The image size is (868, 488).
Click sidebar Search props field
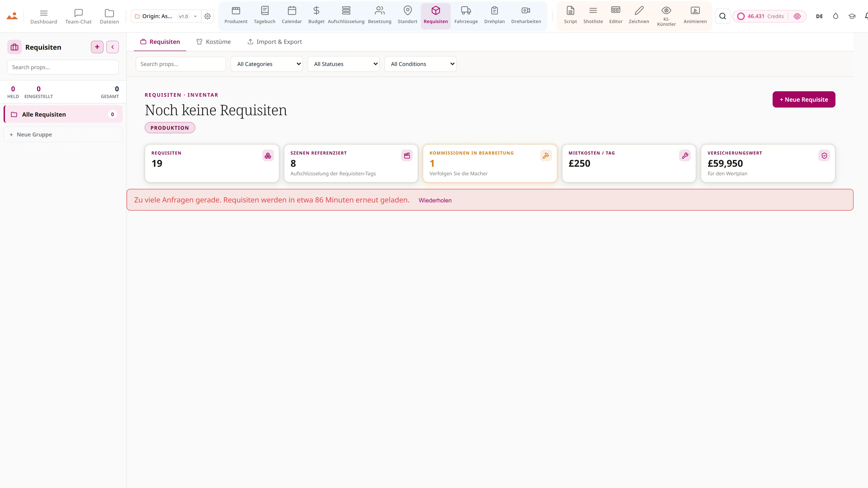coord(63,67)
